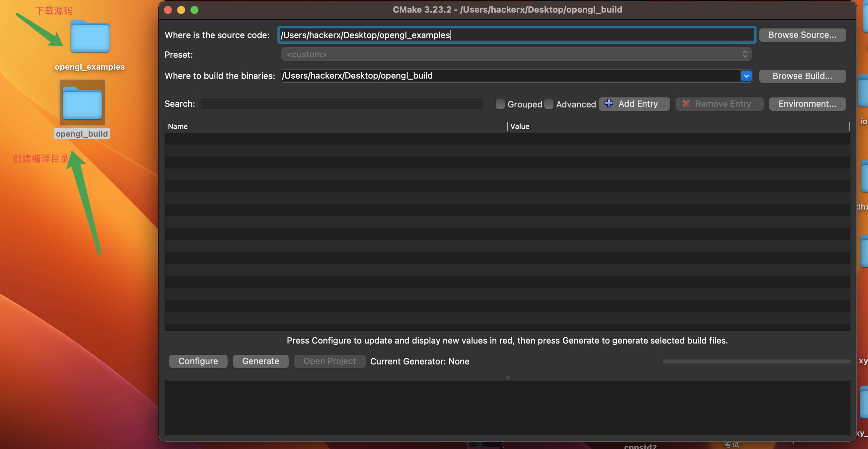Click the opengl_build folder label
This screenshot has width=868, height=449.
82,134
